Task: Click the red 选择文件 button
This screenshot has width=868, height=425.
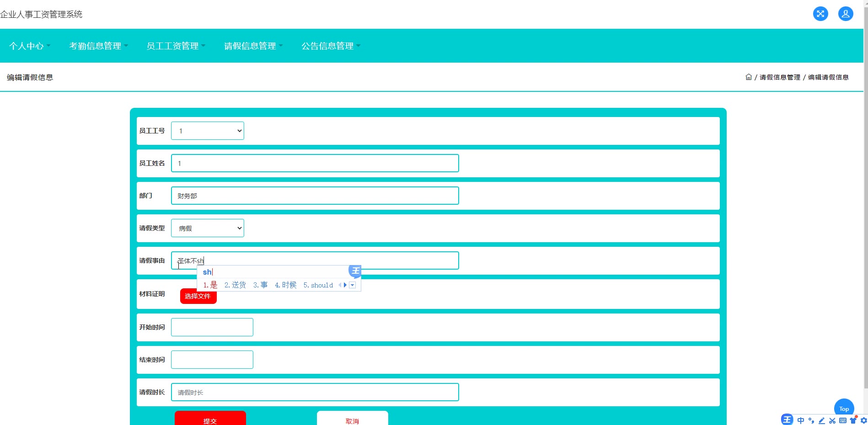Action: point(198,296)
